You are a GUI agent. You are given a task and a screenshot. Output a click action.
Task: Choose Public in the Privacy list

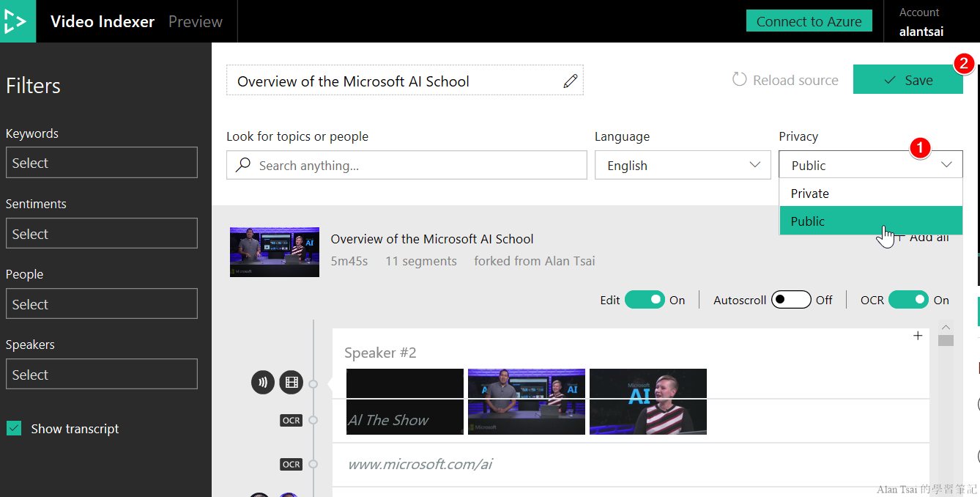[x=871, y=221]
